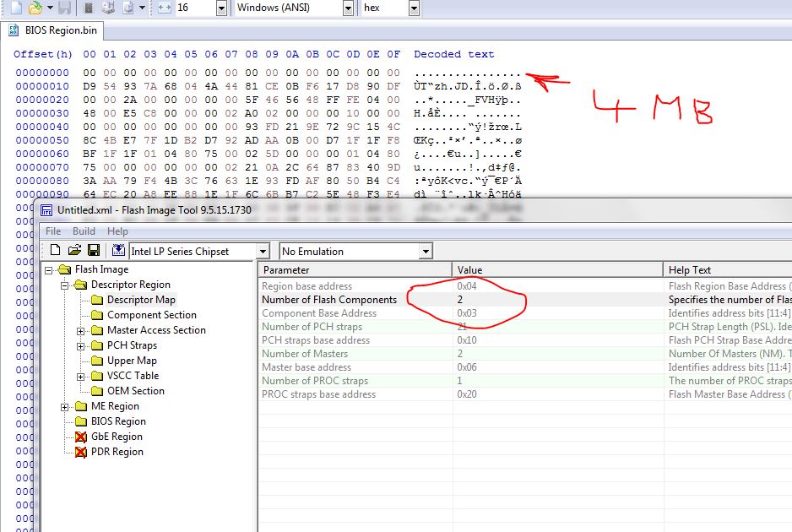This screenshot has height=532, width=792.
Task: Select disabled GbE Region item
Action: (x=117, y=436)
